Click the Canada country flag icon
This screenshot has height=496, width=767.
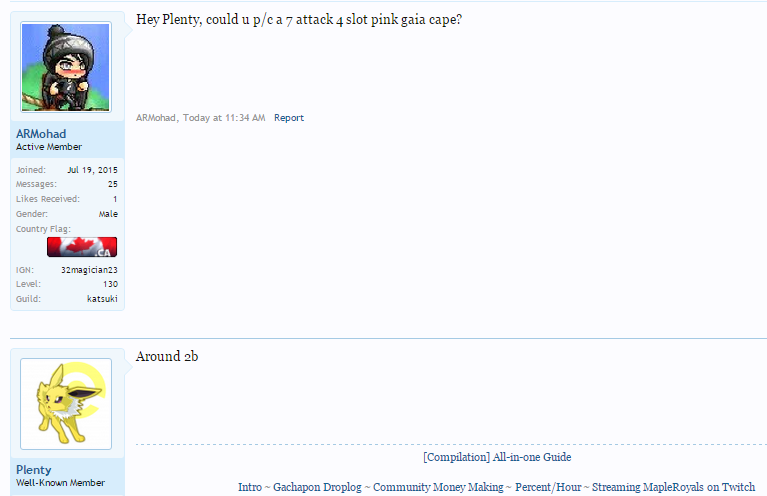(82, 247)
